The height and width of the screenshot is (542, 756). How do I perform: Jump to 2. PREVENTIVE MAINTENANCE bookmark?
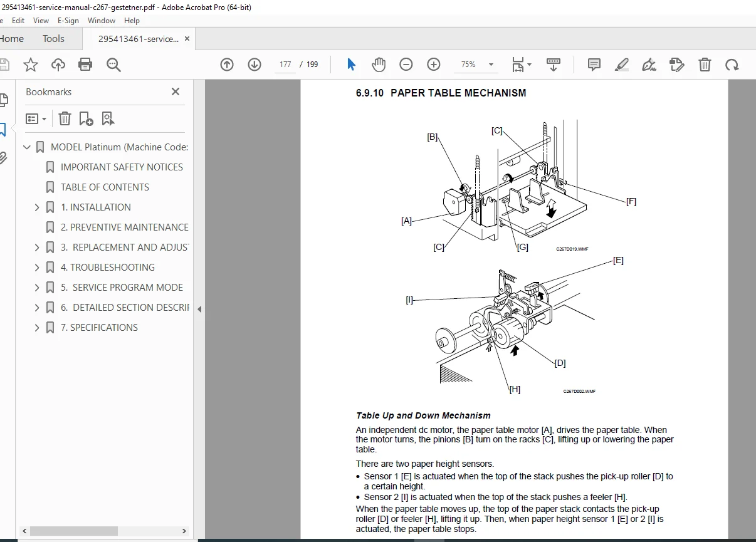pos(125,227)
